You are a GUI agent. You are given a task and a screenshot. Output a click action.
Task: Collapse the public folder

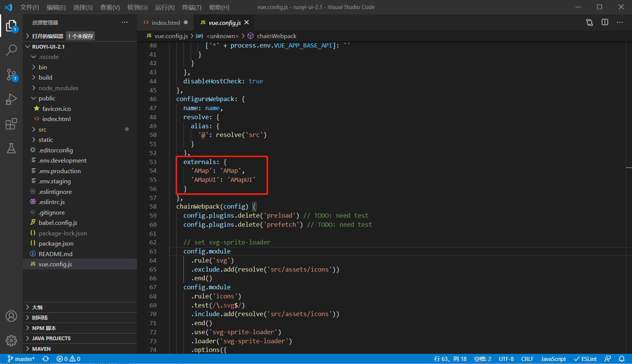click(80, 98)
